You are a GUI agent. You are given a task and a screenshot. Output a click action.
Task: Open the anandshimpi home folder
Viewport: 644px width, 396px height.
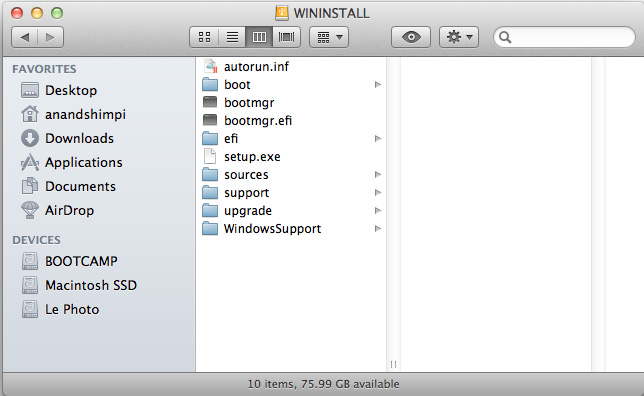(x=85, y=114)
